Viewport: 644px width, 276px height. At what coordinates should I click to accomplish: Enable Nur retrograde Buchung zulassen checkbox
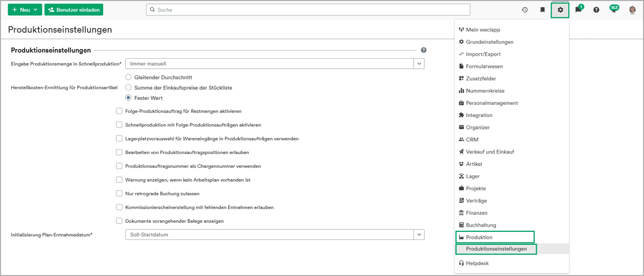pyautogui.click(x=119, y=193)
